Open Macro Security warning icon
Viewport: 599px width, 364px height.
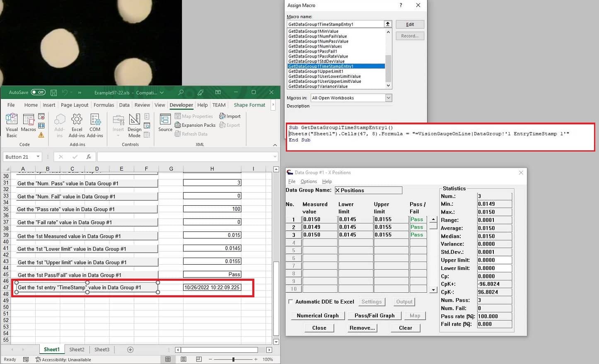pos(41,135)
